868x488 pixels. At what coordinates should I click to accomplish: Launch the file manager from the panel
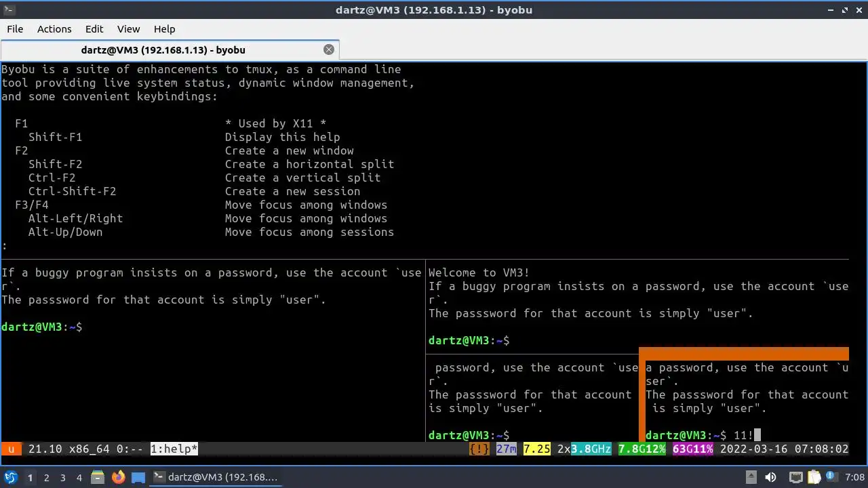(x=98, y=477)
